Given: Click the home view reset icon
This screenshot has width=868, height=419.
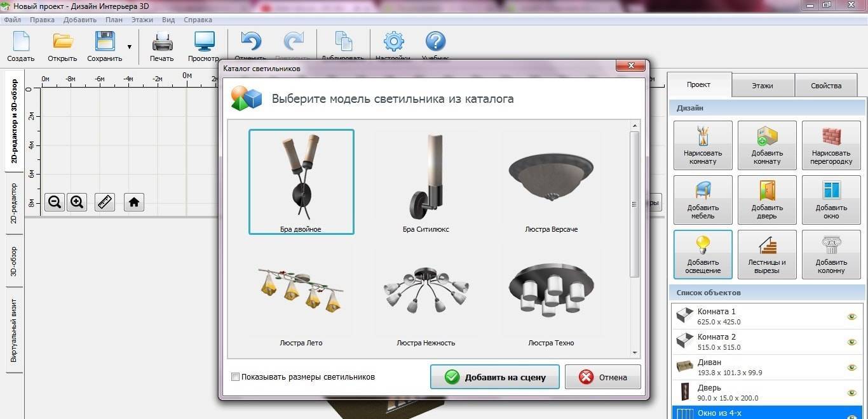Looking at the screenshot, I should 133,202.
